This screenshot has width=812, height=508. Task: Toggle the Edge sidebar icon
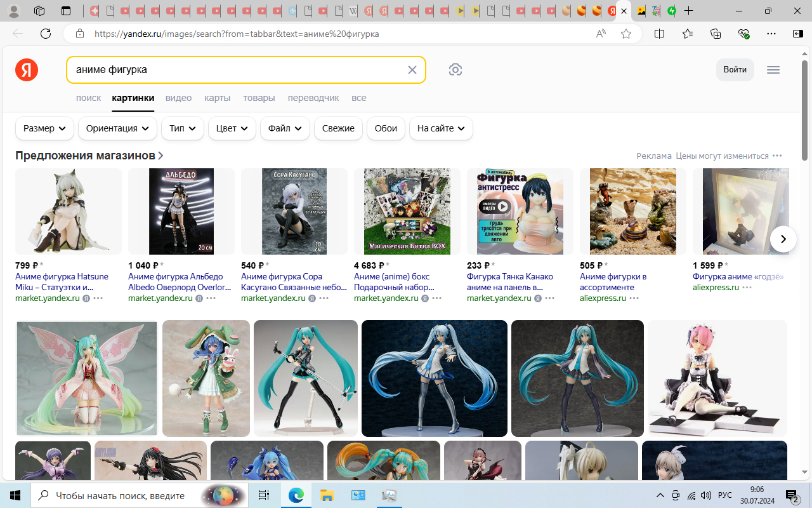point(798,34)
